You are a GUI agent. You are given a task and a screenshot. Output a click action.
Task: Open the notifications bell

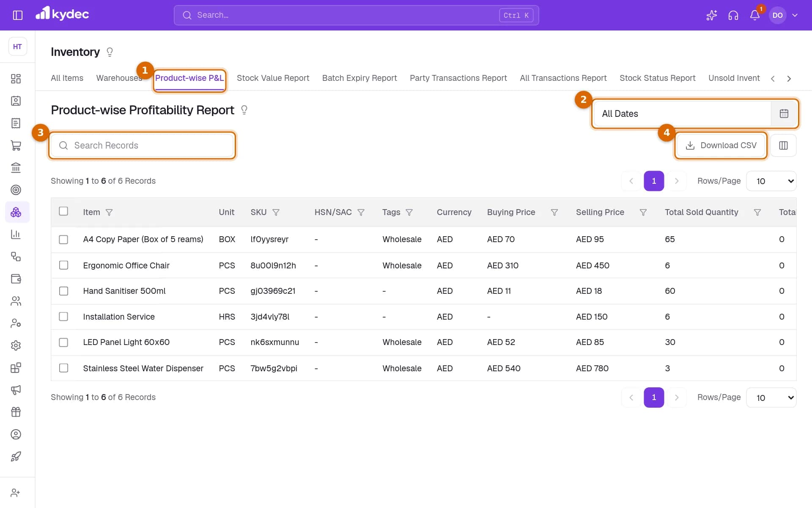tap(754, 15)
